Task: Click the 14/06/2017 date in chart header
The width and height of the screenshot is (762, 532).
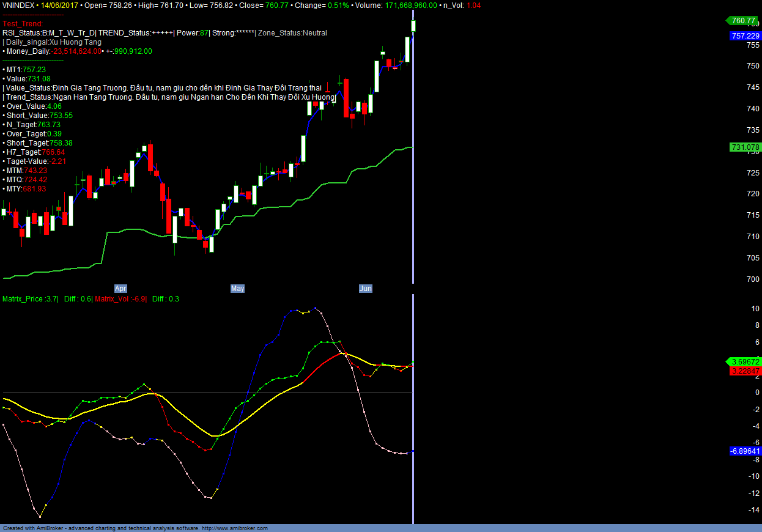Action: 59,5
